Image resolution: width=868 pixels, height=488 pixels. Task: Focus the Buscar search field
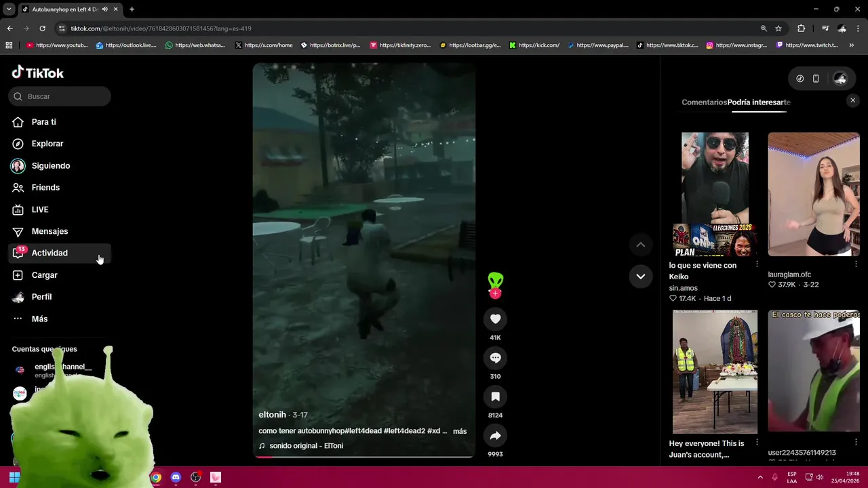click(60, 96)
